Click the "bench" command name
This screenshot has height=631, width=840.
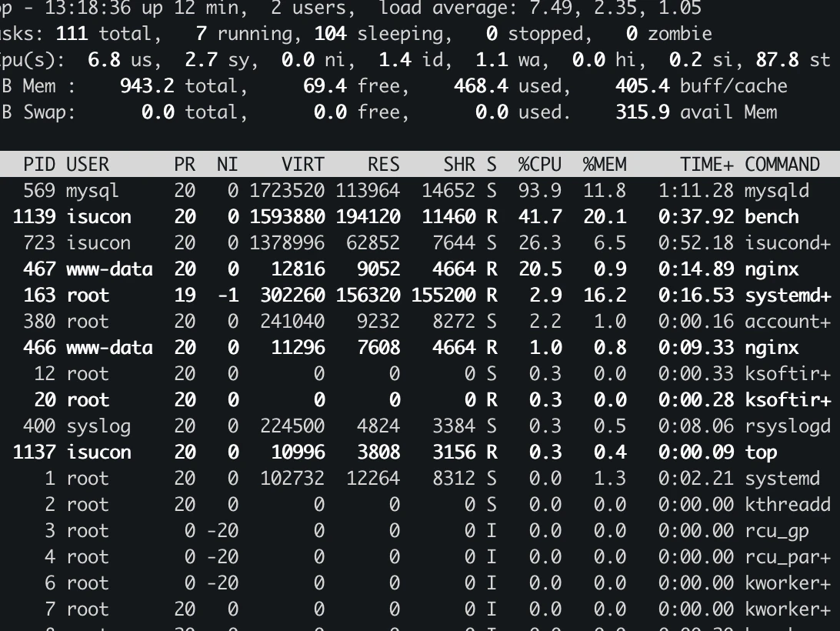click(x=772, y=216)
